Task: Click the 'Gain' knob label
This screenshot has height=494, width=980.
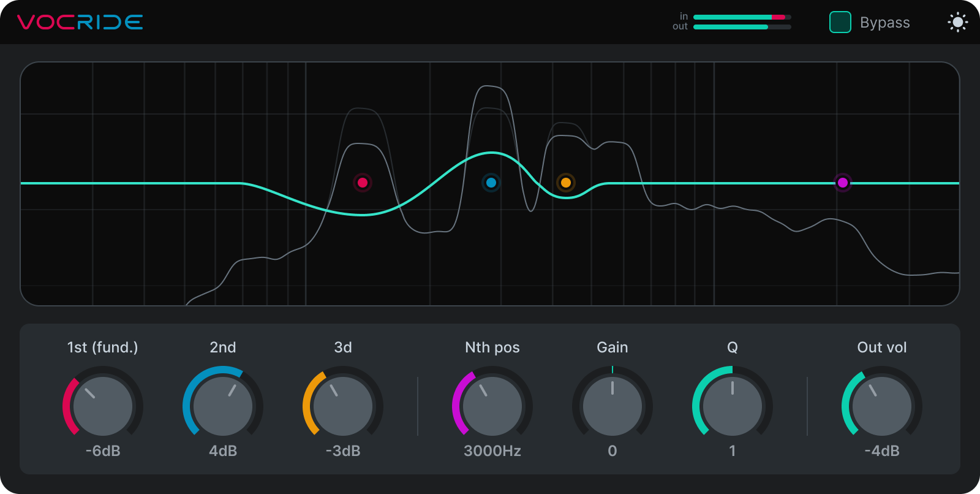Action: [612, 348]
